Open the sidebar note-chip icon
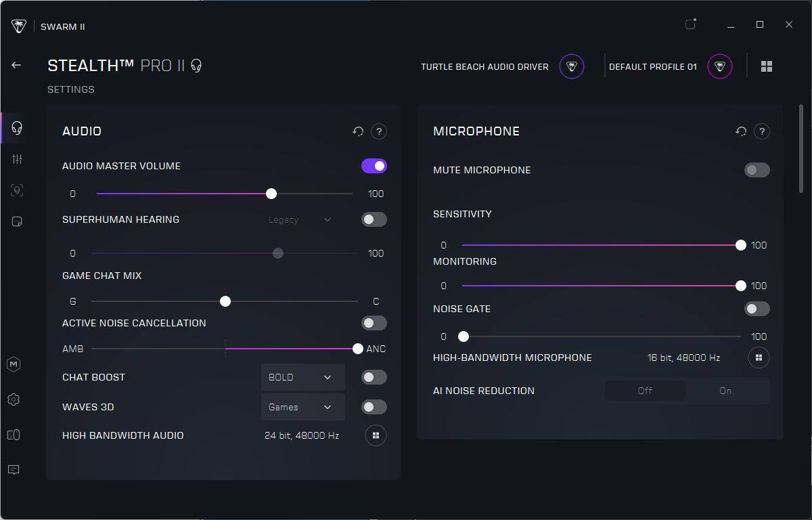Screen dimensions: 812x520 point(17,221)
